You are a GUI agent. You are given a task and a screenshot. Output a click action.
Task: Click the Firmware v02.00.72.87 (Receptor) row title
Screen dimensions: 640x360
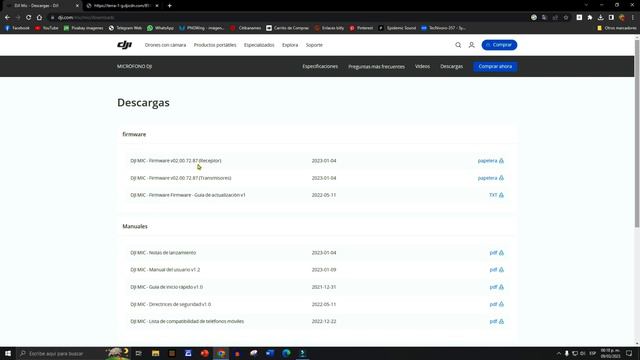click(176, 161)
